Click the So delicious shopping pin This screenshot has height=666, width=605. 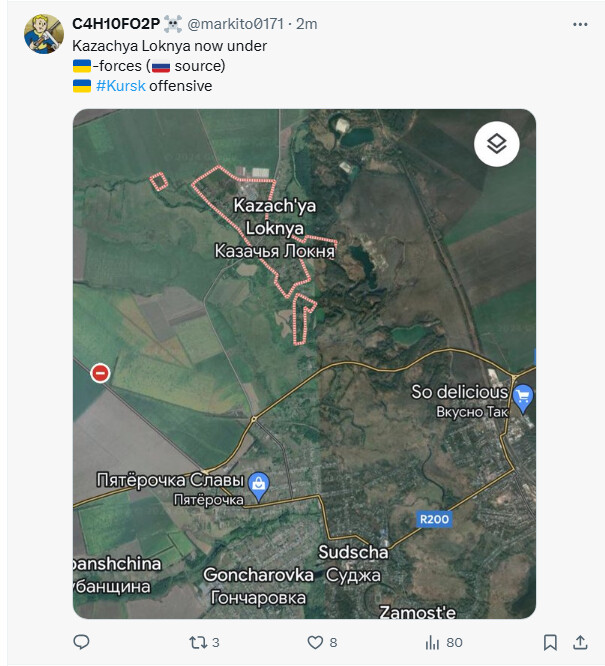coord(522,397)
